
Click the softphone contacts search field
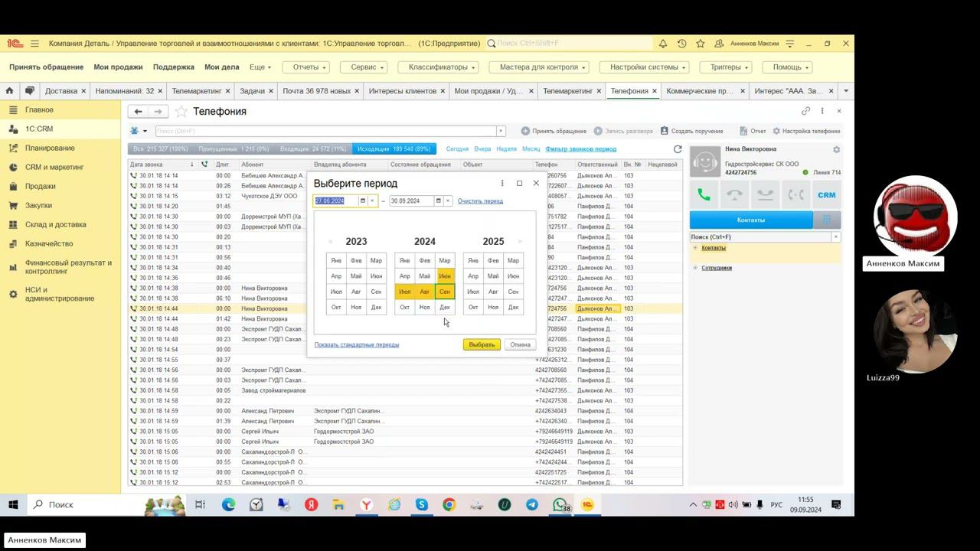pyautogui.click(x=760, y=237)
